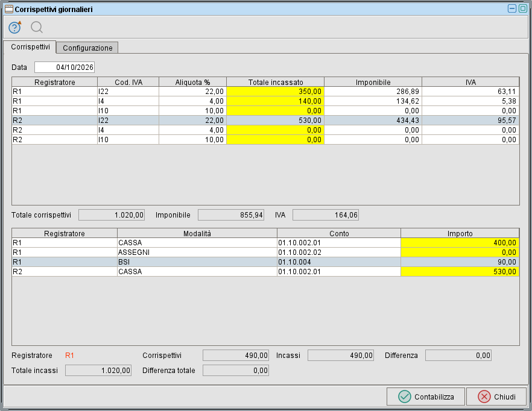
Task: Select imponibile value 434,43
Action: pos(373,121)
